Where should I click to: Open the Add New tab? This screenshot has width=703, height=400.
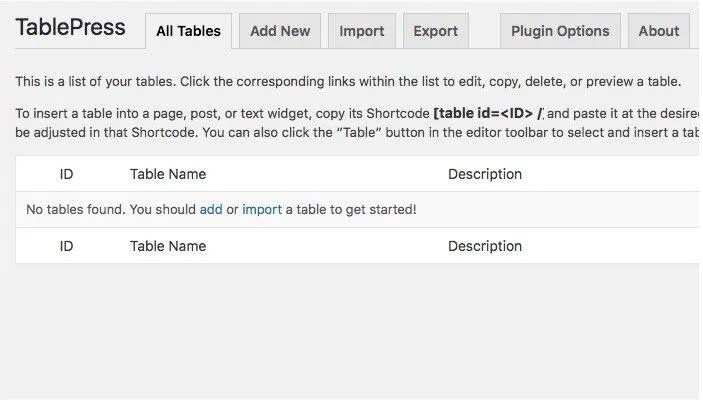pyautogui.click(x=280, y=31)
